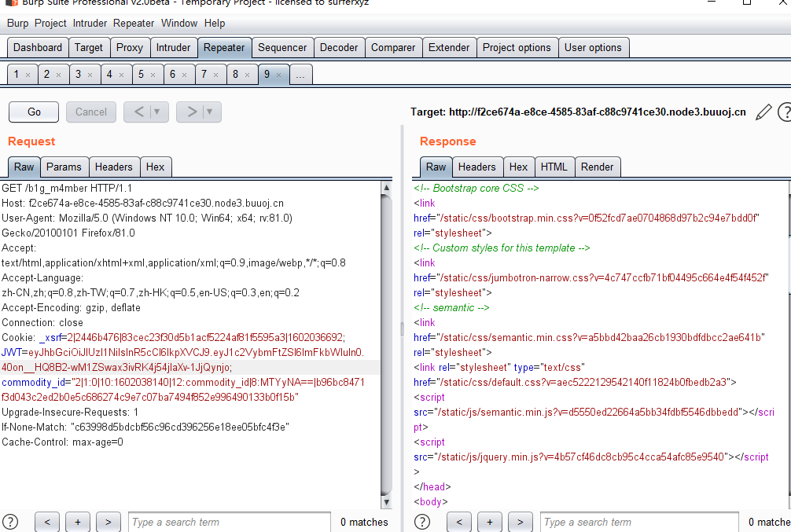Image resolution: width=791 pixels, height=532 pixels.
Task: Click the Go button
Action: [x=34, y=112]
